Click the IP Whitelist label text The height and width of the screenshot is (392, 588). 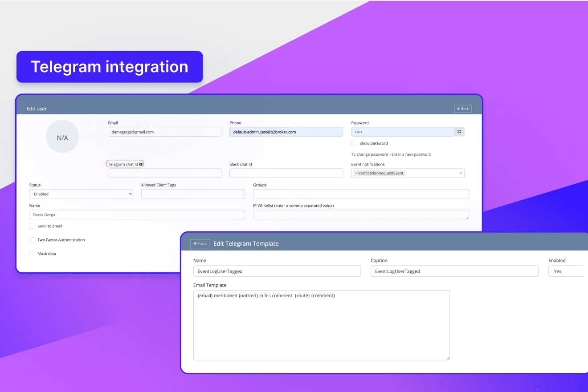[x=294, y=206]
